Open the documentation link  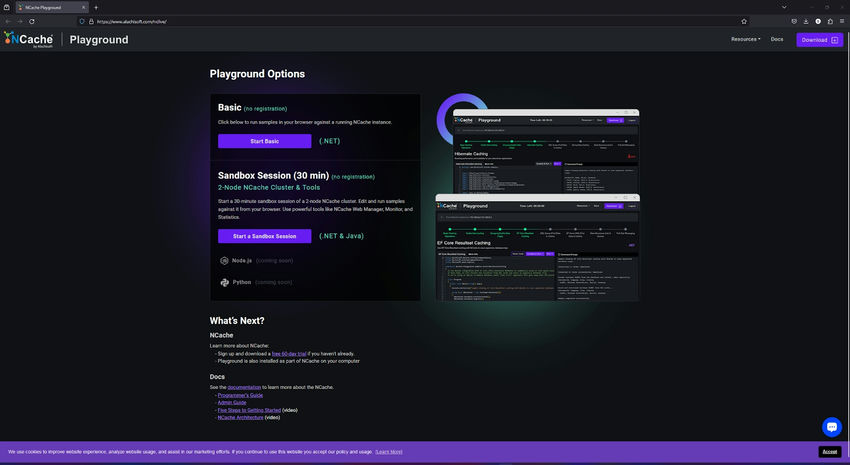point(244,387)
